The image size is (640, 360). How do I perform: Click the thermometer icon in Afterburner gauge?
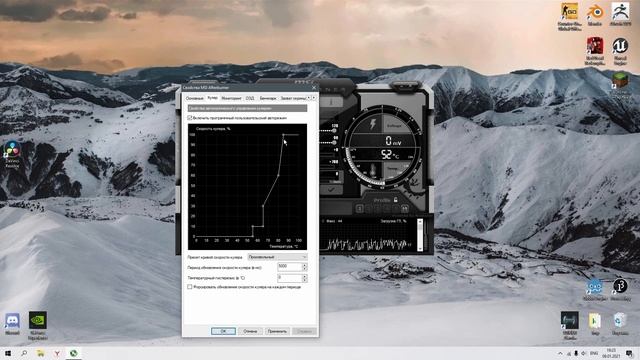[373, 171]
